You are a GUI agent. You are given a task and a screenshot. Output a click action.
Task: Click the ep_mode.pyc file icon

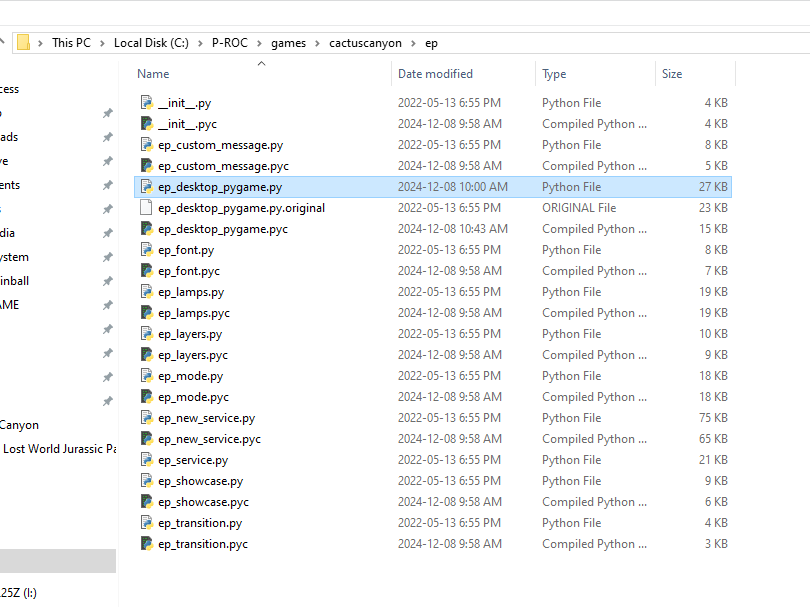tap(147, 397)
